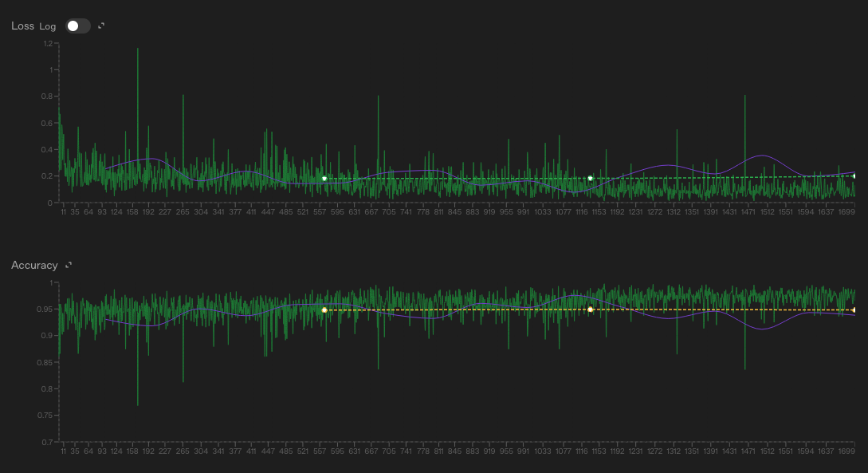
Task: Select middle white marker on Loss dashed line
Action: coord(590,179)
